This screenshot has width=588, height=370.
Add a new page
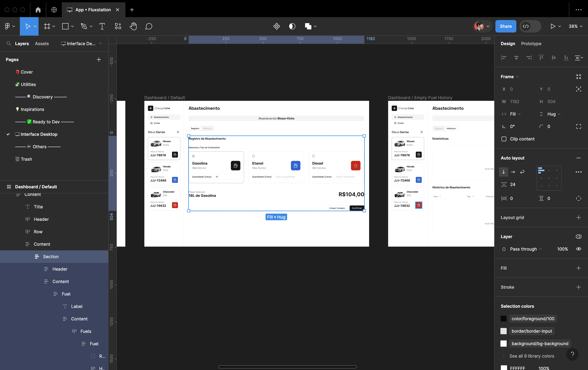[99, 60]
